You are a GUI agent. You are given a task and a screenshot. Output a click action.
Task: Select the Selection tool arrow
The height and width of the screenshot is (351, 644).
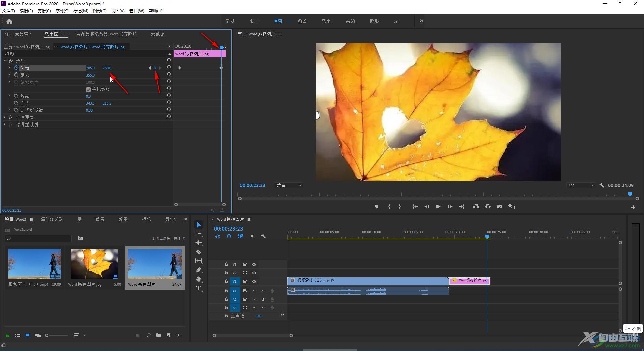[x=199, y=224]
